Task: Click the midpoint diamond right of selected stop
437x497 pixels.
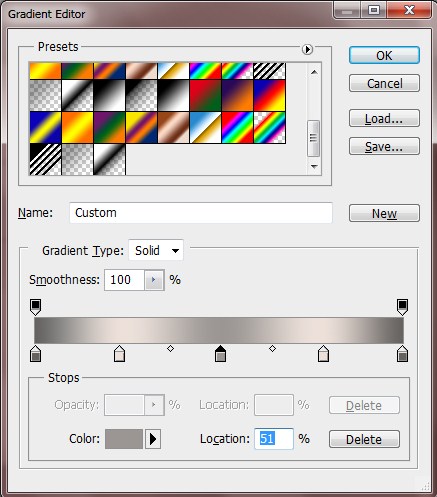Action: pos(272,349)
